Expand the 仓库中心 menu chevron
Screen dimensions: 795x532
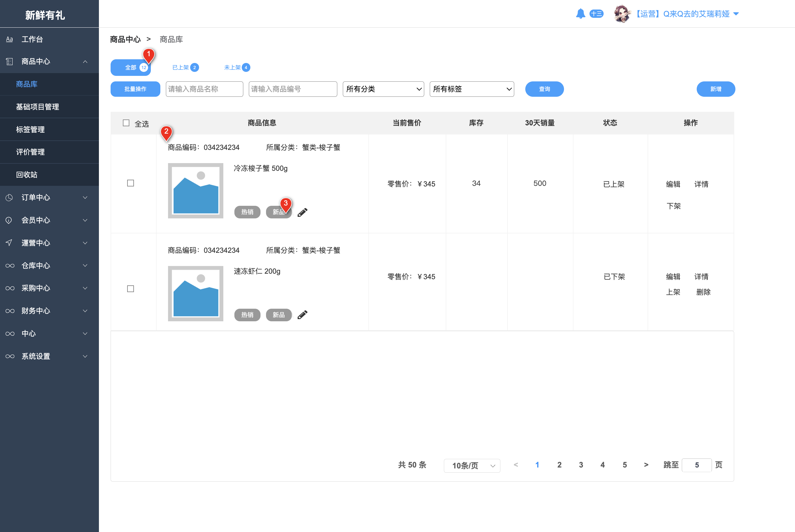(85, 265)
